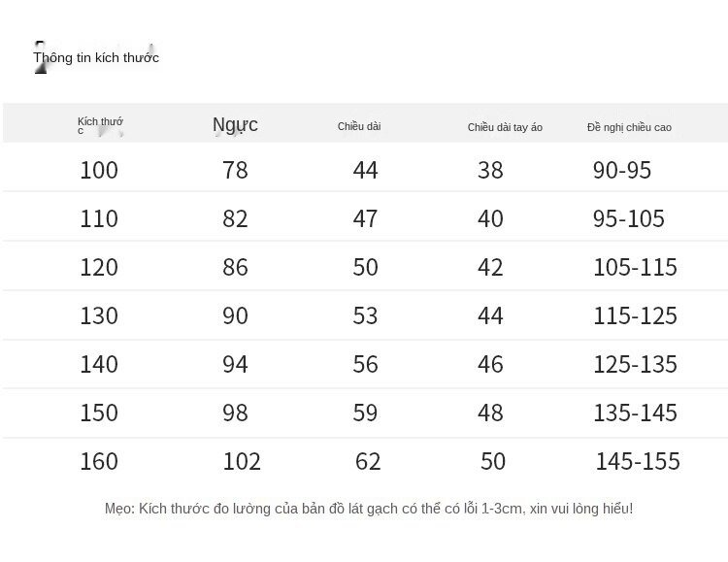This screenshot has width=728, height=562.
Task: Select chest value 102
Action: coord(243,462)
